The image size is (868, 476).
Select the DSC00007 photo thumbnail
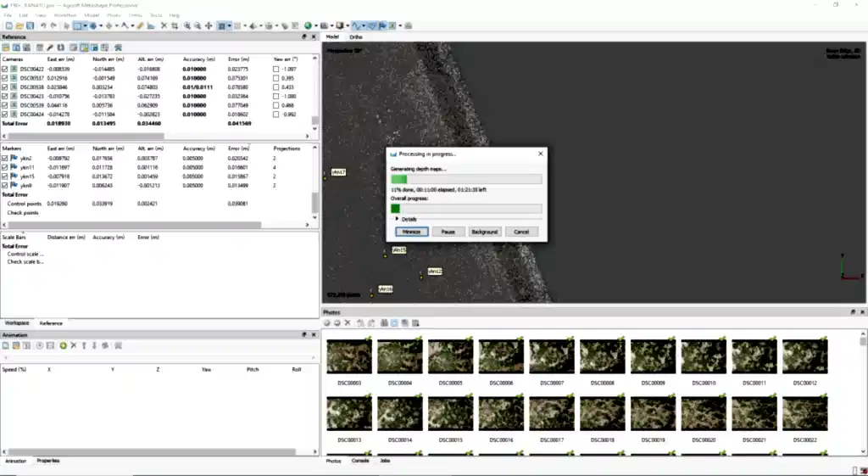point(552,356)
